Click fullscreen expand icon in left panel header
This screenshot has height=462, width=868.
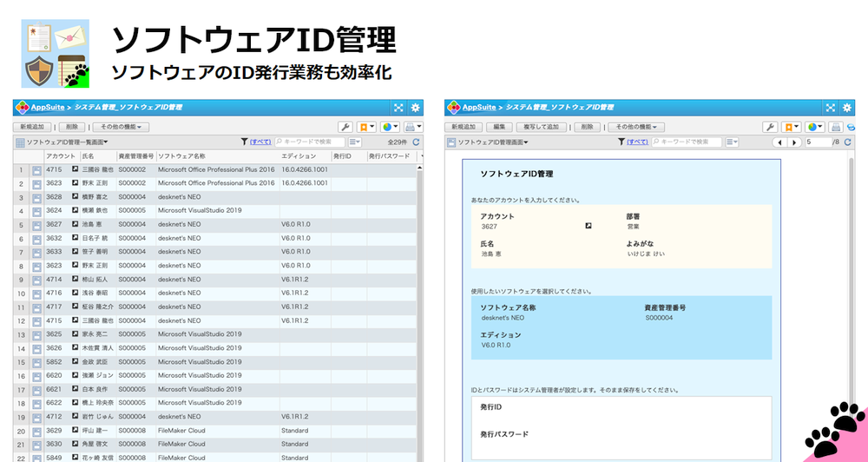click(398, 108)
